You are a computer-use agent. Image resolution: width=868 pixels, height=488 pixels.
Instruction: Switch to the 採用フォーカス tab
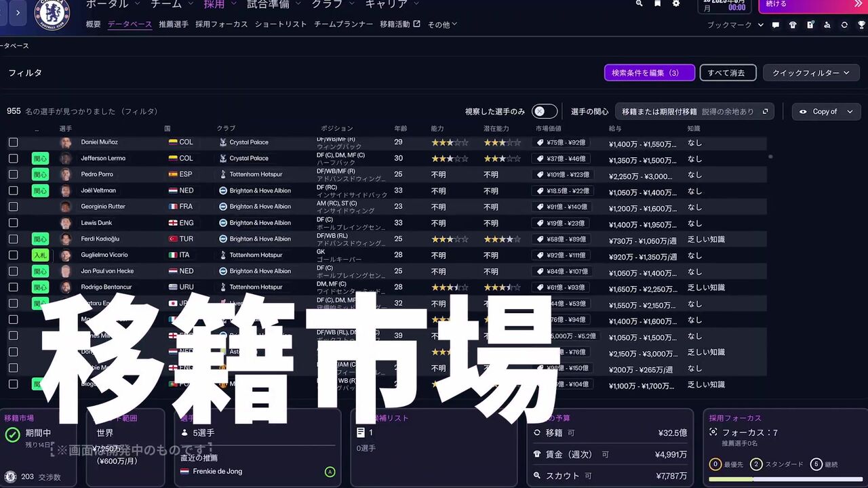coord(222,24)
